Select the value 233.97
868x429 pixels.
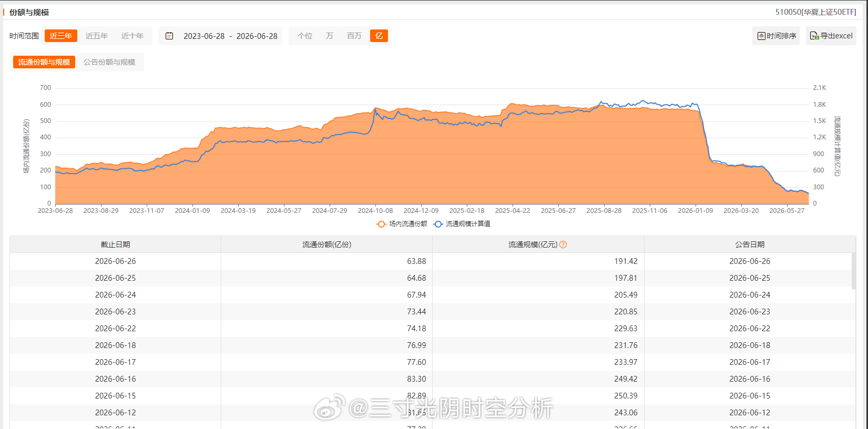[x=626, y=362]
